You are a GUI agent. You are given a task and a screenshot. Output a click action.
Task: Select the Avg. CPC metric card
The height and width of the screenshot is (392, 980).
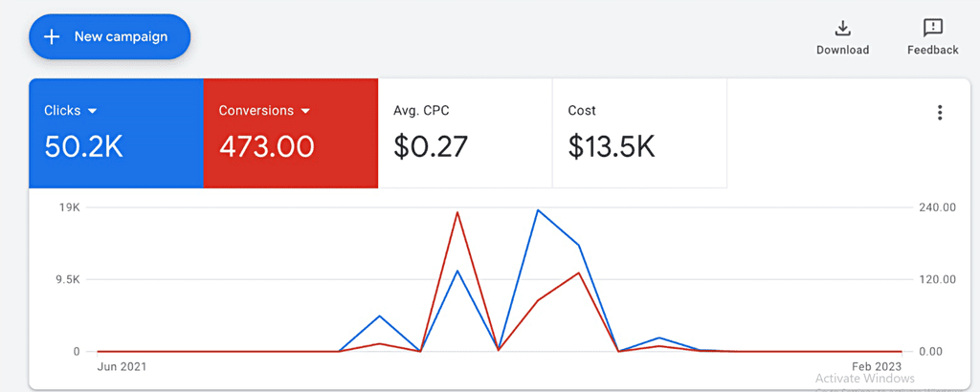pyautogui.click(x=465, y=133)
